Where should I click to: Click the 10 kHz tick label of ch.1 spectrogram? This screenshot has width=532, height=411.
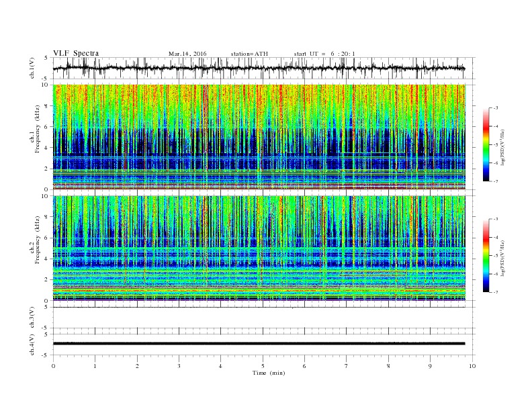45,85
